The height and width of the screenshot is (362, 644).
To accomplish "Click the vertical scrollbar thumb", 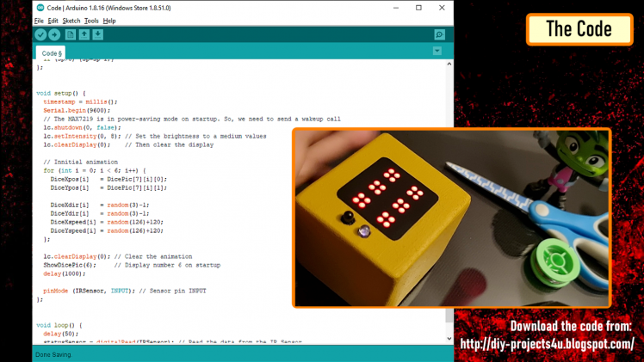I will 449,314.
